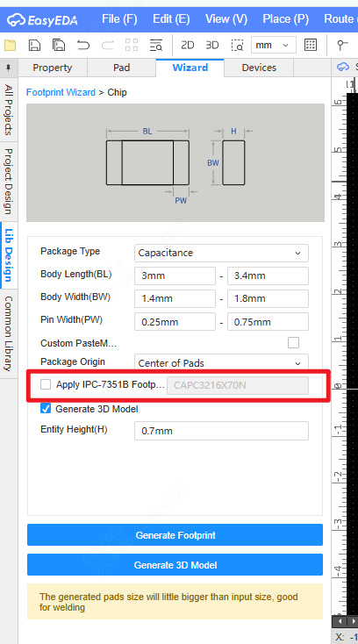
Task: Click the dotted squares selection icon
Action: click(132, 45)
